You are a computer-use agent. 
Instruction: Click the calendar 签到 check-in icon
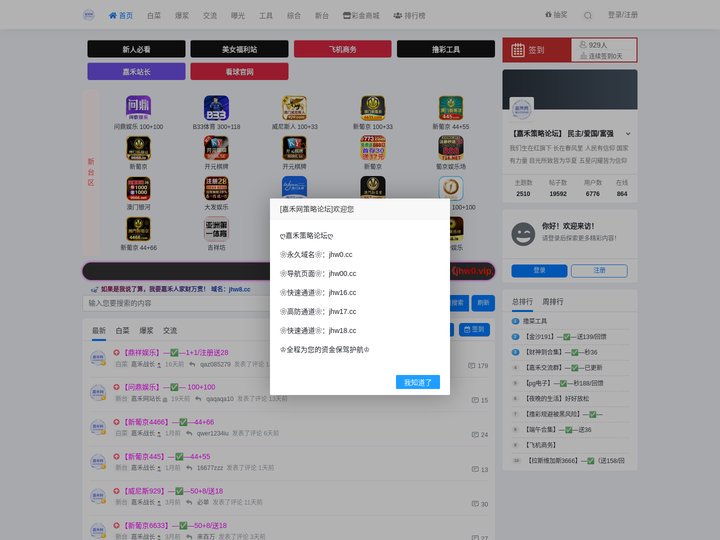[518, 50]
